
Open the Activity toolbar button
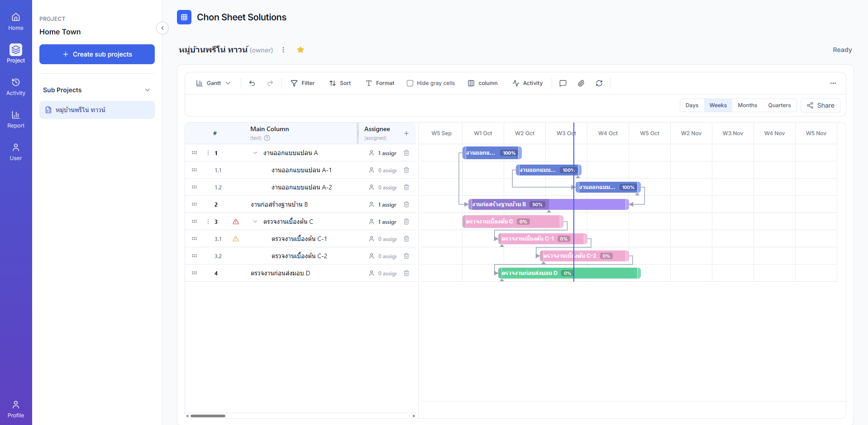528,83
